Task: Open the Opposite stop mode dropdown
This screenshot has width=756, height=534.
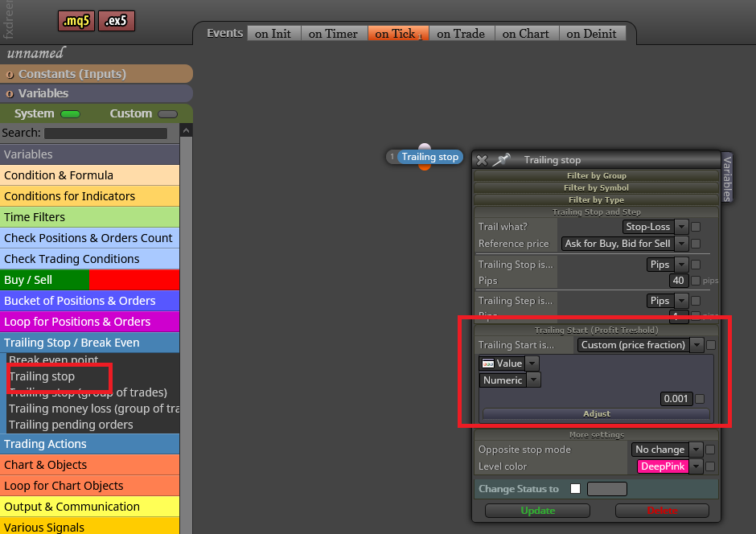Action: coord(667,450)
